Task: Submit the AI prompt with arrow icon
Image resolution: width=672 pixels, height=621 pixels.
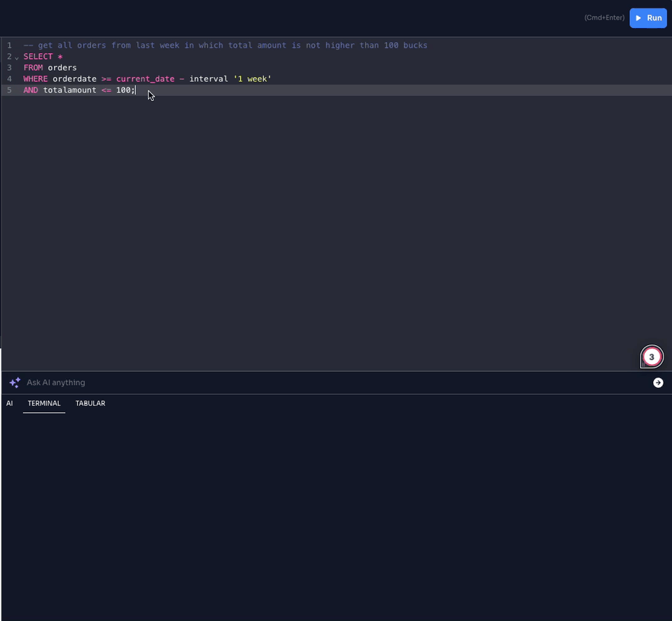Action: point(658,382)
